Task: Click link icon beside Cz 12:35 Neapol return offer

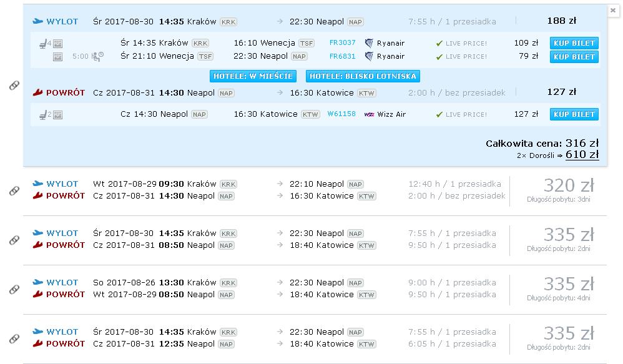Action: tap(14, 338)
